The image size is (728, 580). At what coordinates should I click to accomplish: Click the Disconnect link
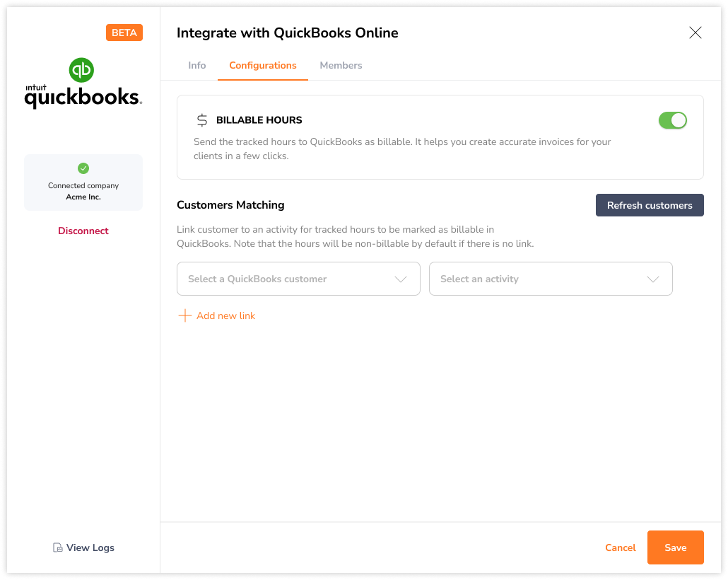tap(83, 231)
